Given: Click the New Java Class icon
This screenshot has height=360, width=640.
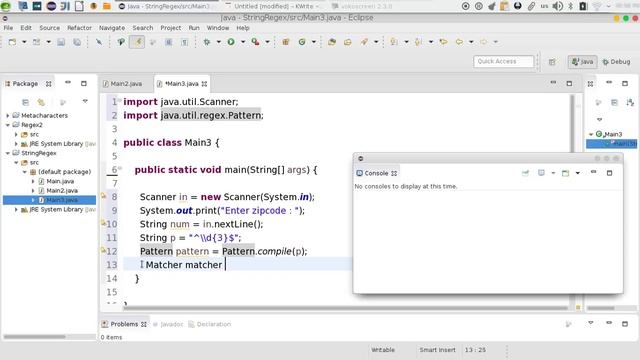Looking at the screenshot, I should click(302, 42).
